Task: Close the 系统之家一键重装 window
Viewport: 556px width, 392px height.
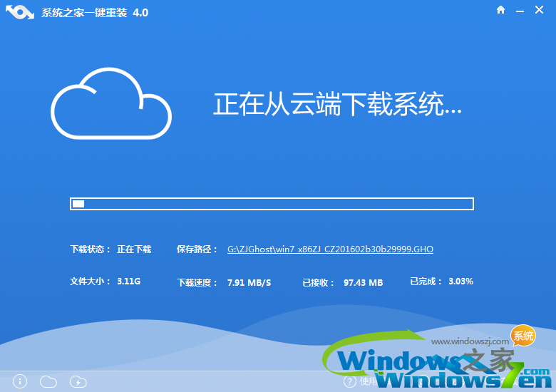Action: [540, 11]
